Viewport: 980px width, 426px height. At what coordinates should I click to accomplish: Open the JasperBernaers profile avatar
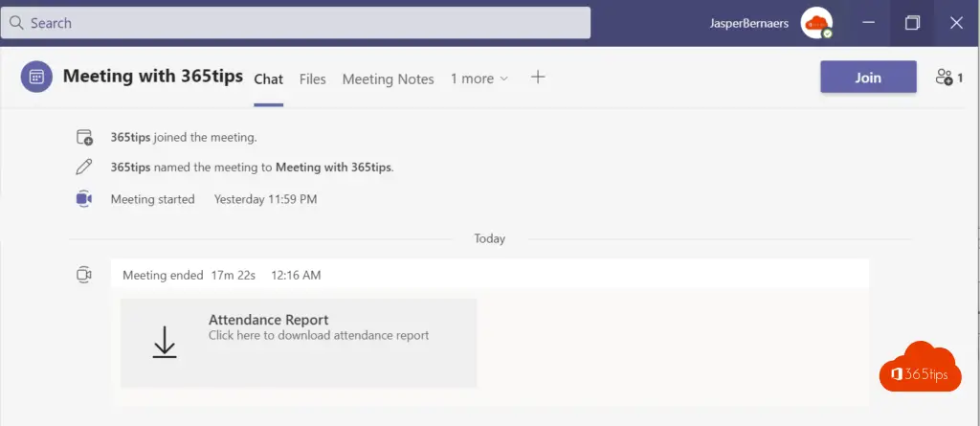(x=816, y=23)
